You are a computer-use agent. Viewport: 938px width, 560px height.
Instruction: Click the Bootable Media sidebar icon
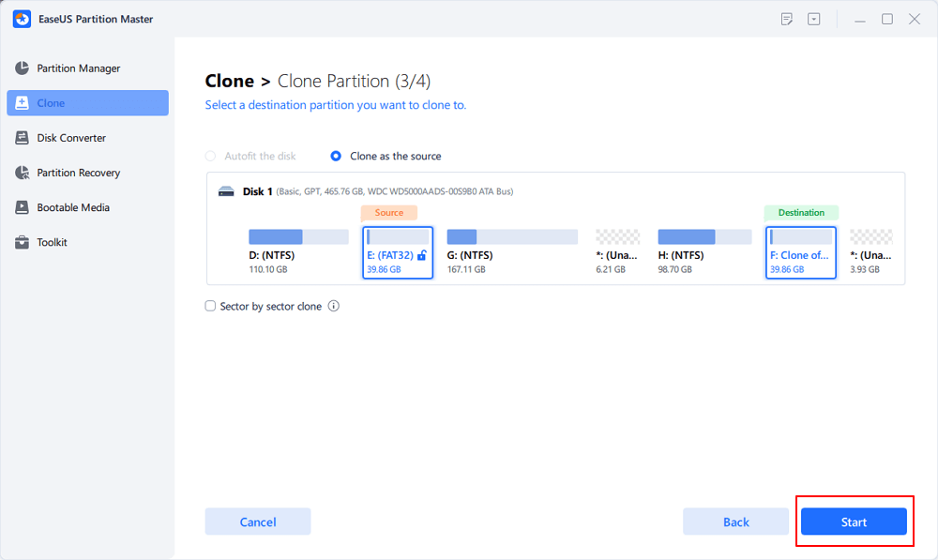(23, 207)
